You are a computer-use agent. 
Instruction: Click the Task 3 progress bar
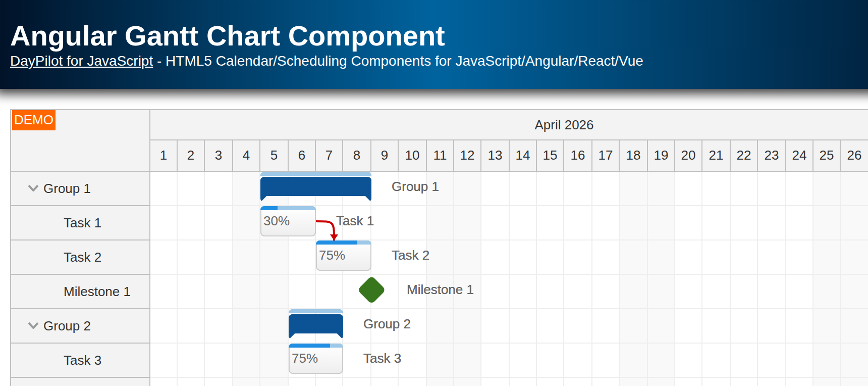315,359
